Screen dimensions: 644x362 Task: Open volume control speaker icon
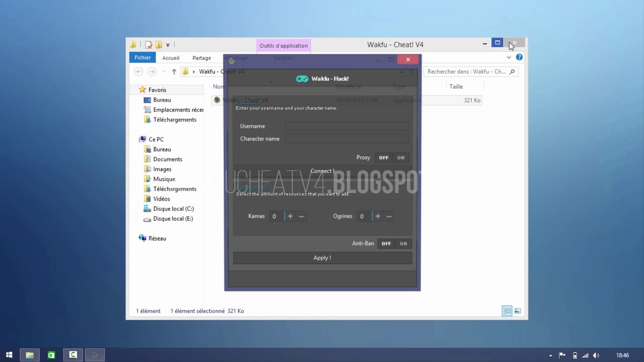coord(597,355)
